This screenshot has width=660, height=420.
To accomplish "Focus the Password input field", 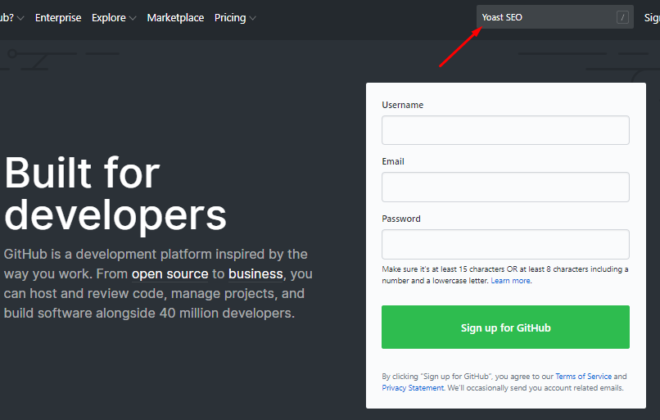I will [x=505, y=244].
